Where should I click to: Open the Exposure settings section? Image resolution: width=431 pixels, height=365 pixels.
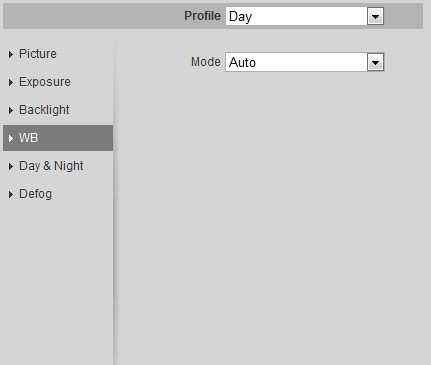point(45,82)
